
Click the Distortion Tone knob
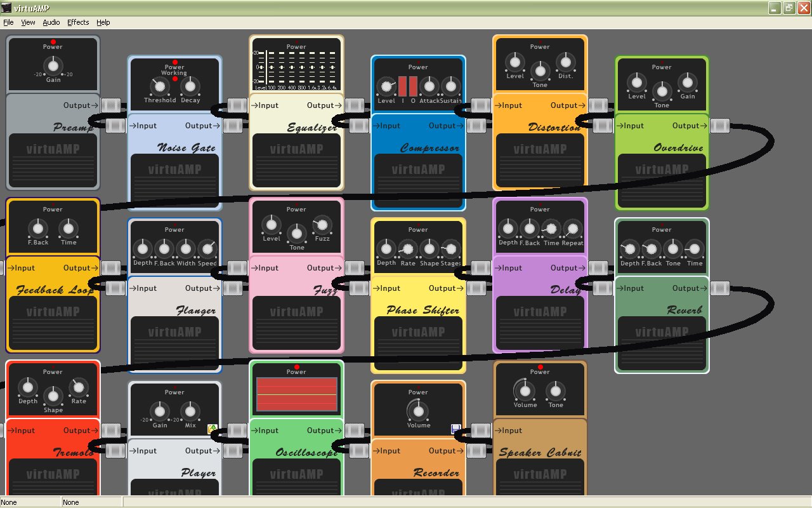click(x=540, y=70)
